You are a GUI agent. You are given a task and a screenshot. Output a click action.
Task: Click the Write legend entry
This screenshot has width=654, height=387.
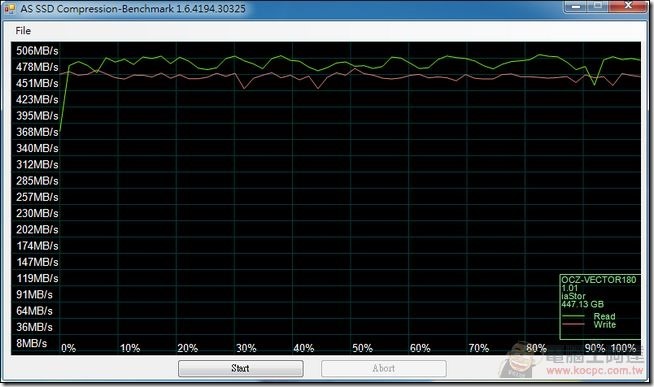click(605, 324)
